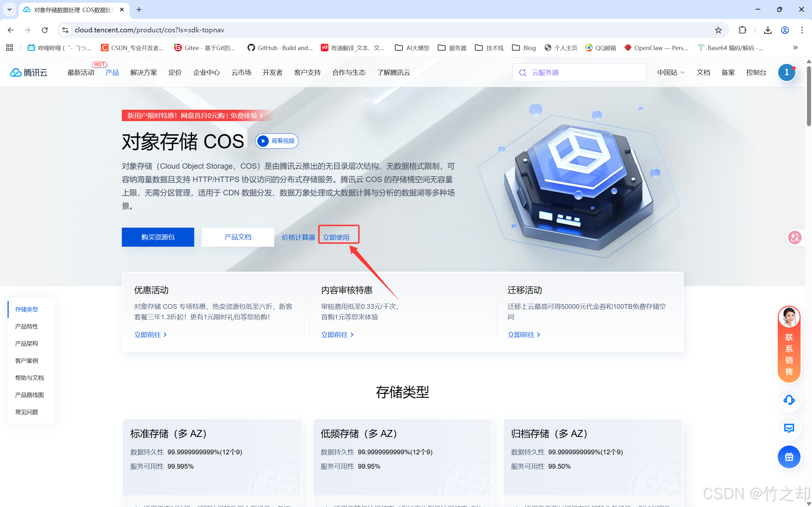Click the page vertical scrollbar thumb

click(809, 96)
